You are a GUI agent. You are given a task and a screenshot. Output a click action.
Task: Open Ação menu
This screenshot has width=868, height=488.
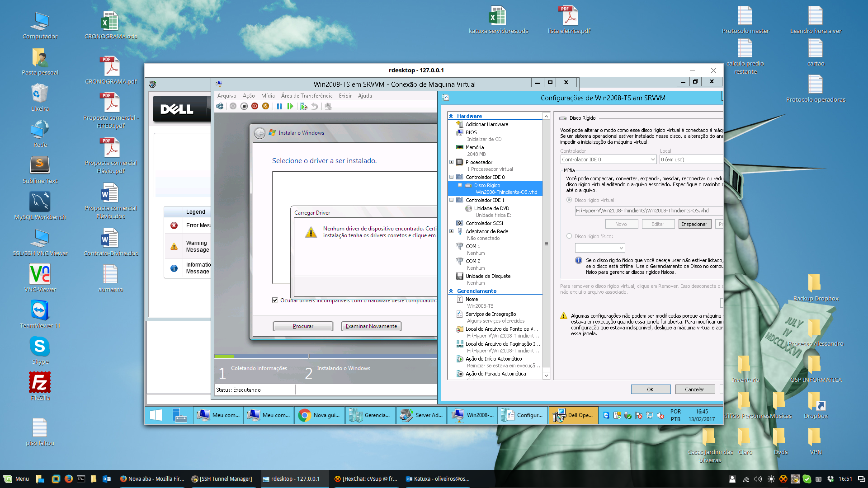(x=249, y=96)
